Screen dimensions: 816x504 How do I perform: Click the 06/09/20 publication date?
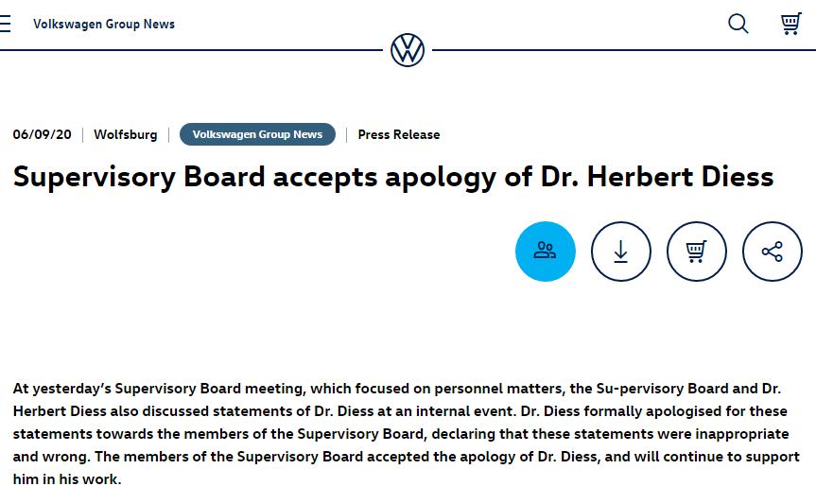[42, 134]
